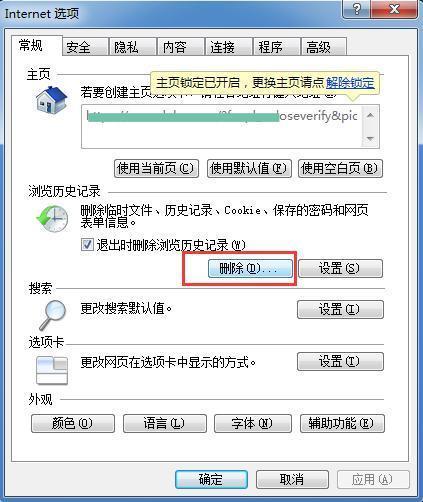Click the homepage list scroll down arrow
The width and height of the screenshot is (423, 502).
(370, 138)
